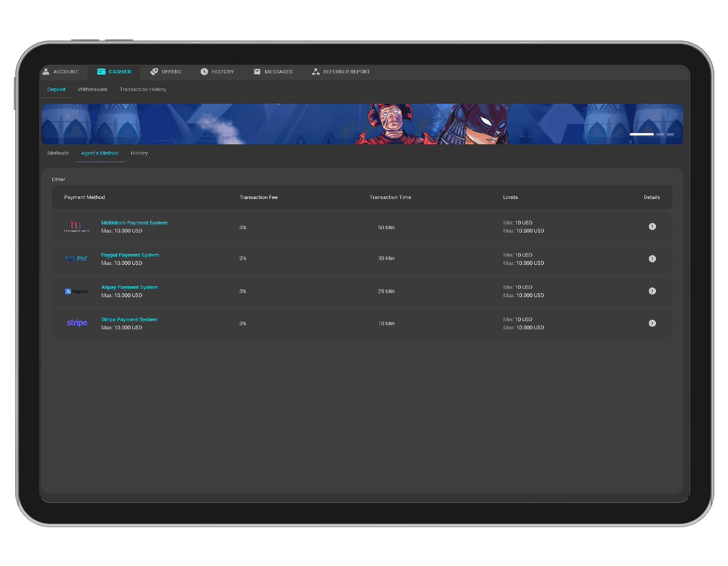This screenshot has height=566, width=728.
Task: Click "Min: 10 USD" limit in Paypal row
Action: (518, 255)
